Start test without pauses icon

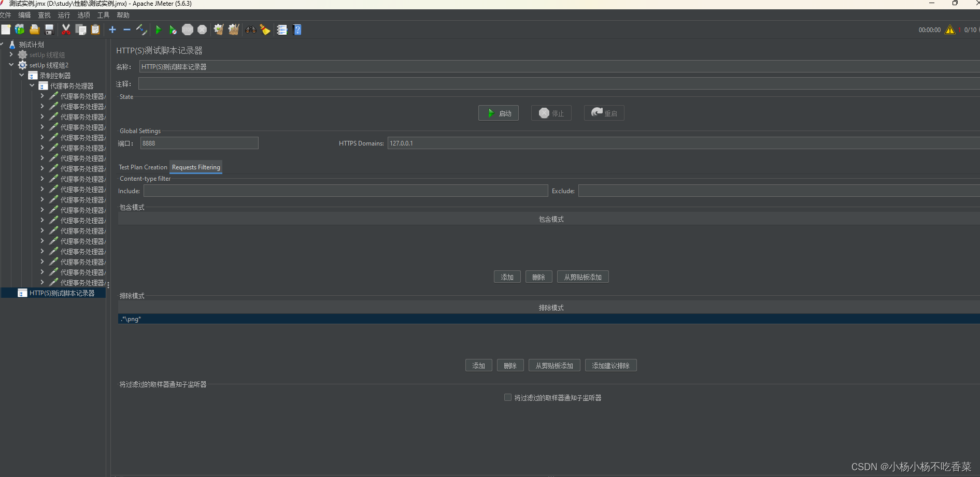tap(173, 30)
